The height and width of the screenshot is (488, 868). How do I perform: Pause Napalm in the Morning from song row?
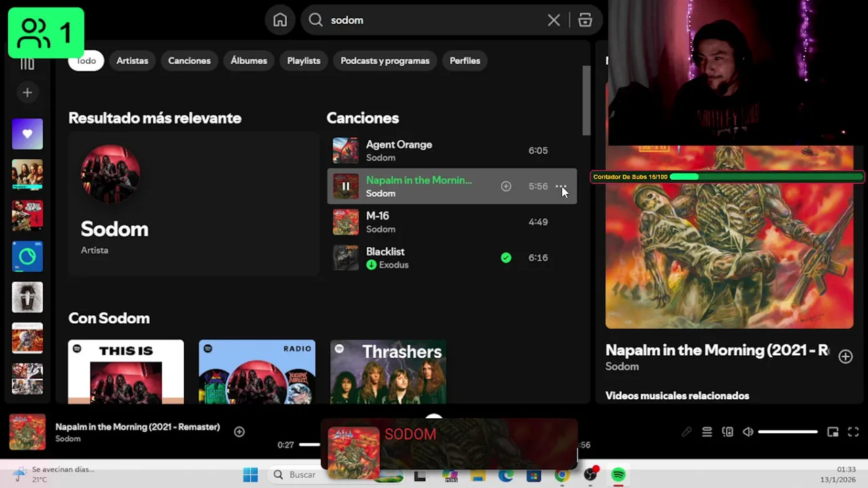[345, 186]
